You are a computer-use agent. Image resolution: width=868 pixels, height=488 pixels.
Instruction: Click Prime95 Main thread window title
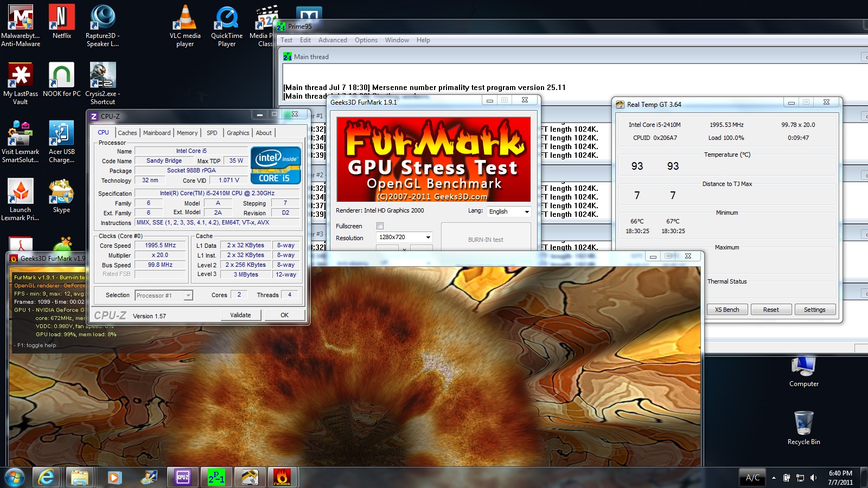[x=311, y=57]
